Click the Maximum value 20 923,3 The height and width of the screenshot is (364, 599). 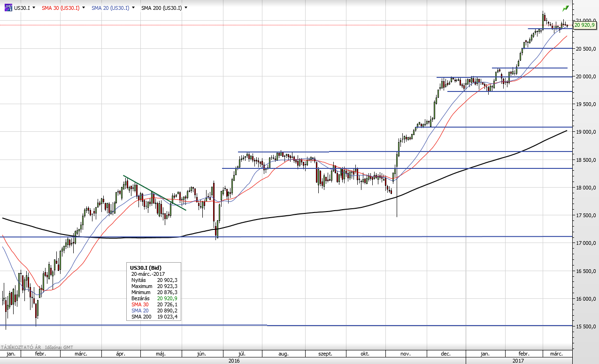point(167,286)
